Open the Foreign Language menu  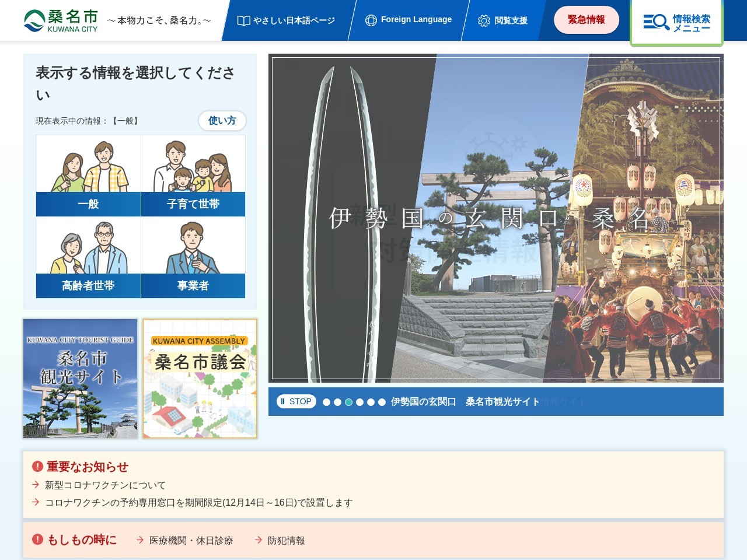click(x=409, y=20)
